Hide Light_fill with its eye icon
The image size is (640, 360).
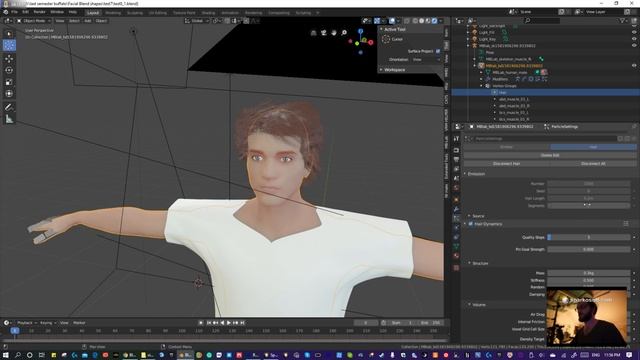(634, 32)
